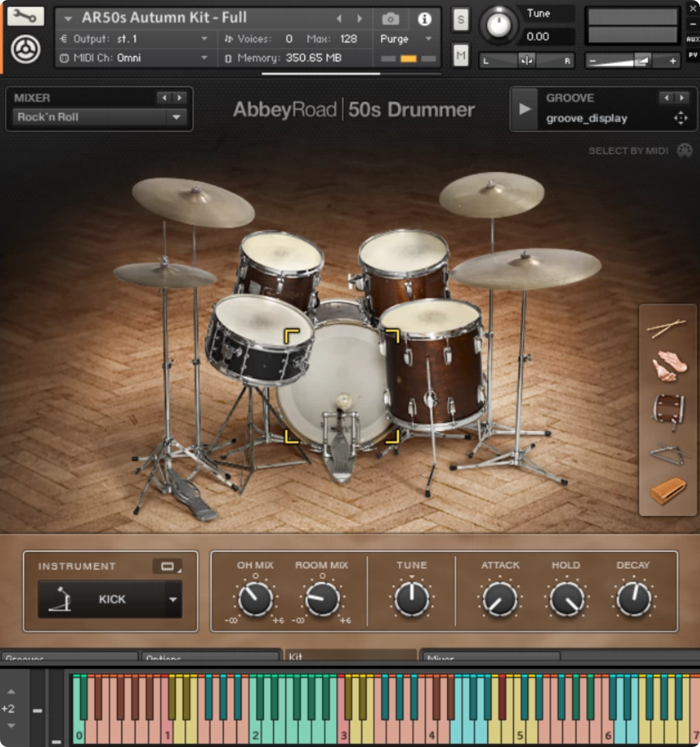The width and height of the screenshot is (700, 747).
Task: Click the instrument volume slider
Action: 632,60
